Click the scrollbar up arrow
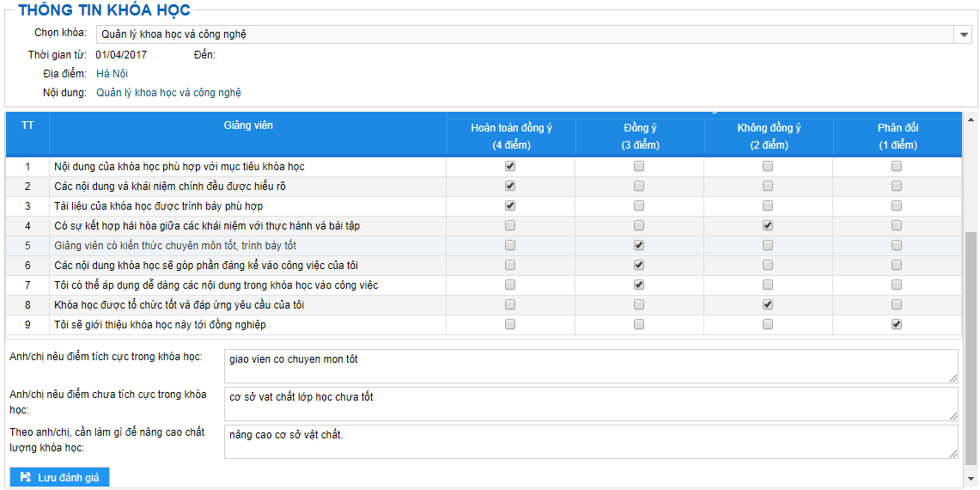This screenshot has height=490, width=980. [x=971, y=119]
